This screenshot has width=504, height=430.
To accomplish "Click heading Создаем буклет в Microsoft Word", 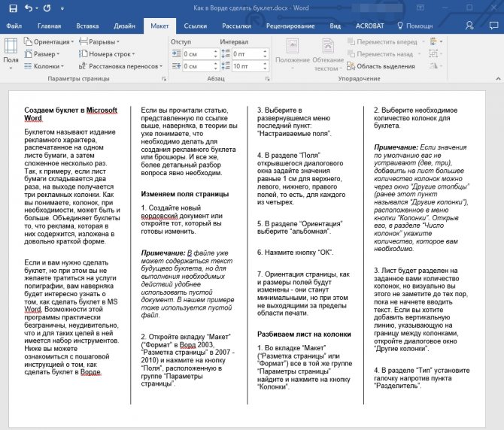I will 71,114.
